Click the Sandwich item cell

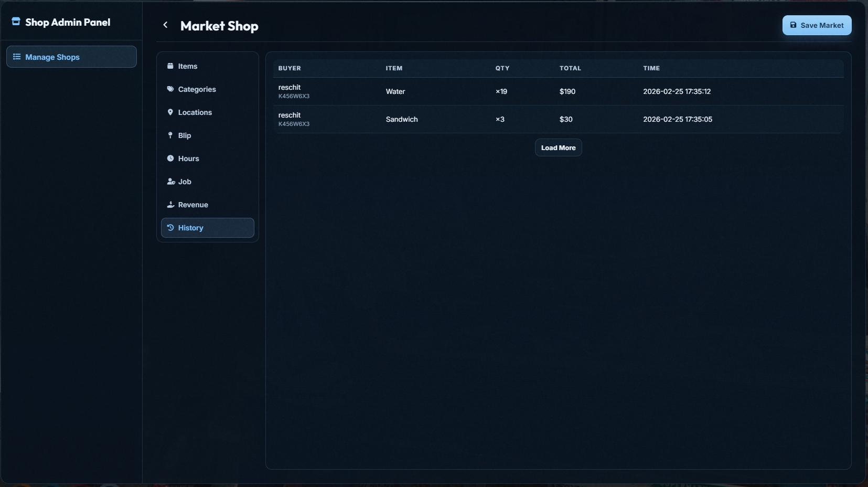402,119
